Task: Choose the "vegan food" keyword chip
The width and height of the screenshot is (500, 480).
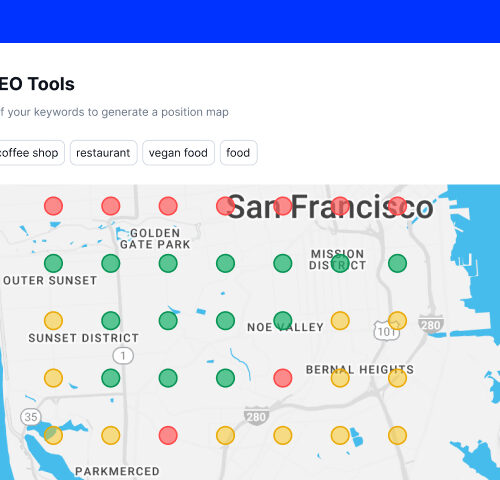Action: pyautogui.click(x=178, y=153)
